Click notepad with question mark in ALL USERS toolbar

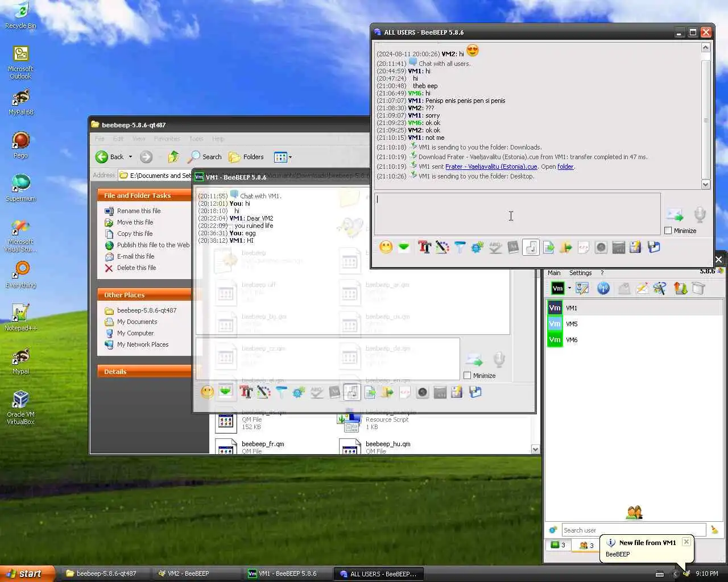pyautogui.click(x=636, y=247)
